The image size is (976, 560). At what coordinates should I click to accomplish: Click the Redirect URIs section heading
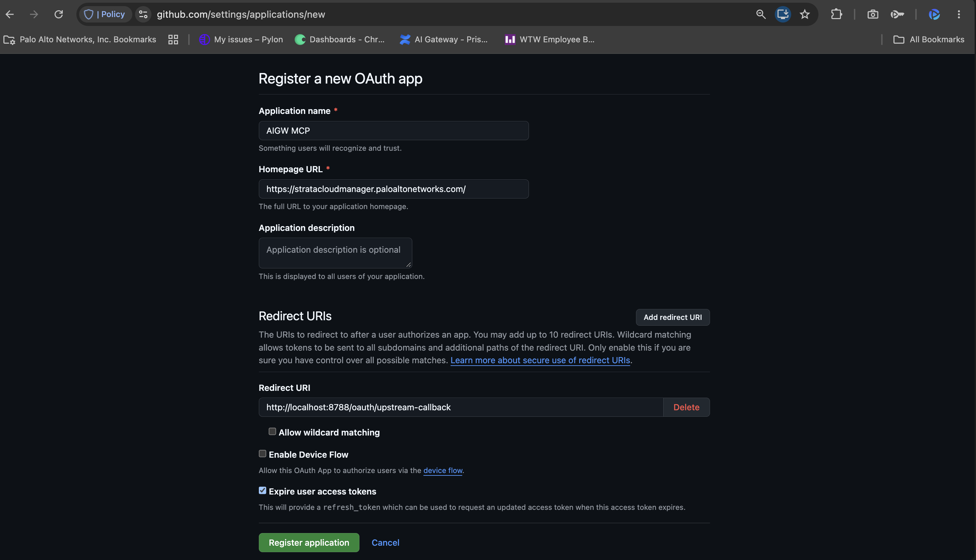click(x=295, y=316)
